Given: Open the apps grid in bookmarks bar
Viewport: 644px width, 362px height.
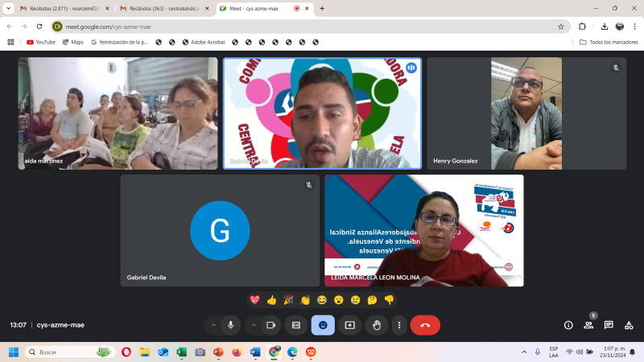Looking at the screenshot, I should [10, 43].
